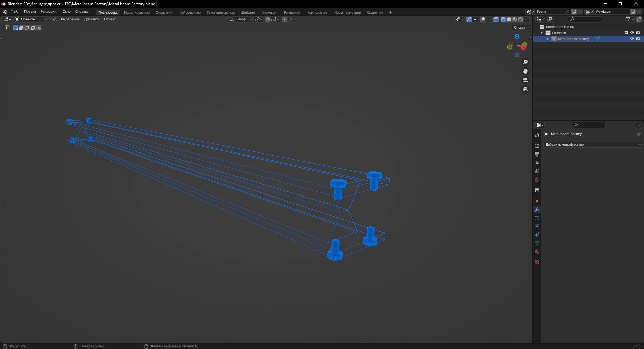The height and width of the screenshot is (349, 644).
Task: Set selection mode to extend
Action: click(21, 28)
